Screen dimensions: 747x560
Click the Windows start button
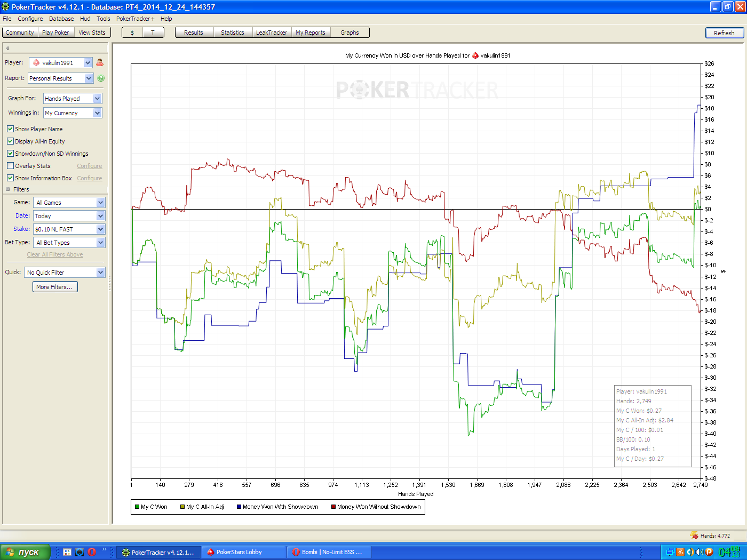(x=26, y=552)
